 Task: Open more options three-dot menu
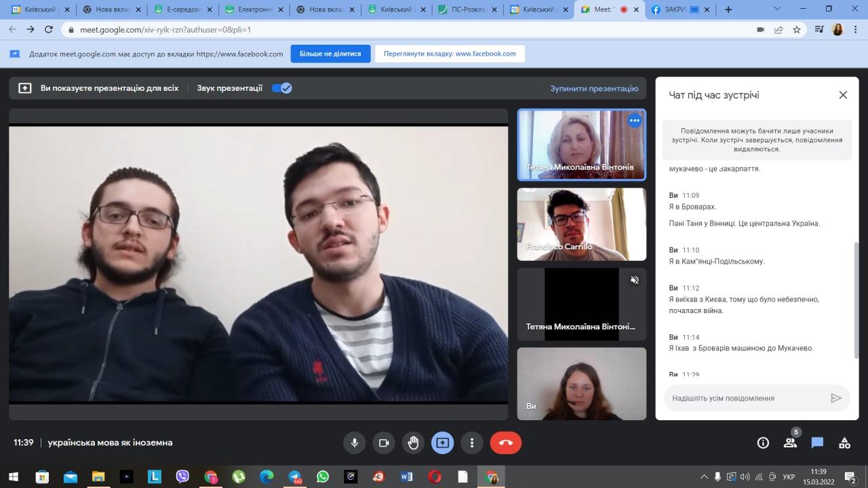pyautogui.click(x=472, y=443)
